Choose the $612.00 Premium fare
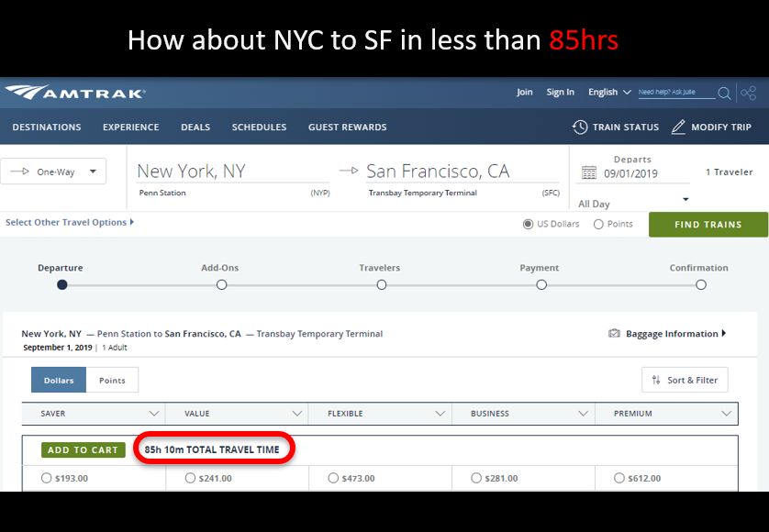 point(619,478)
